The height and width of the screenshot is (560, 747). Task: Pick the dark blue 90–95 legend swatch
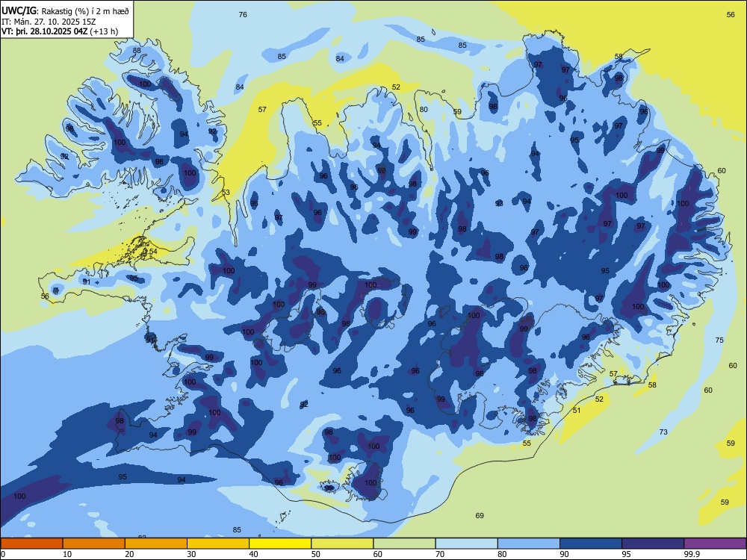click(x=591, y=544)
